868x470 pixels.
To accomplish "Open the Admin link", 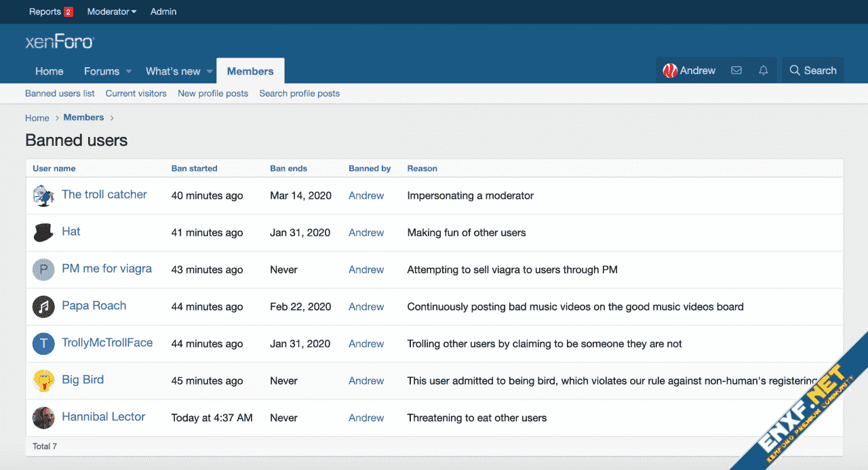I will coord(163,12).
